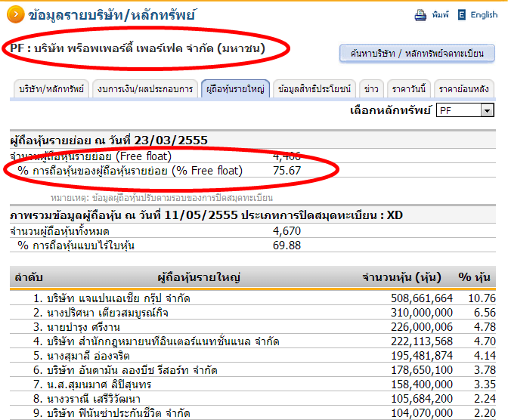Click share count 310,000,000
This screenshot has width=508, height=420.
[422, 313]
